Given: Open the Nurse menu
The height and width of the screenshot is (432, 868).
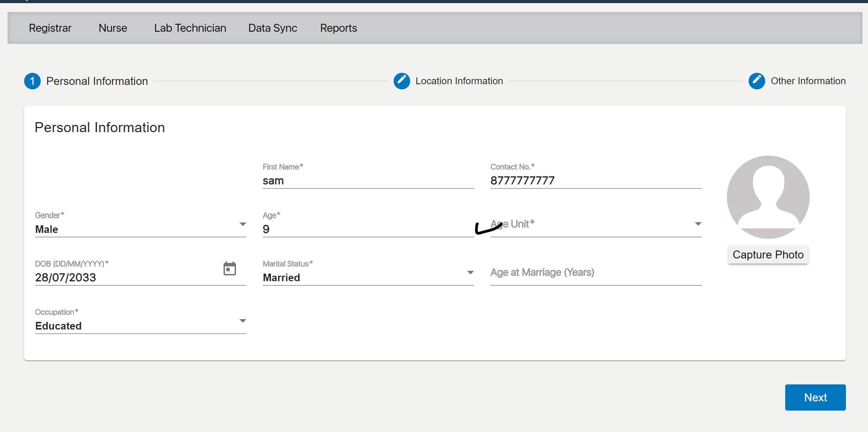Looking at the screenshot, I should coord(113,28).
